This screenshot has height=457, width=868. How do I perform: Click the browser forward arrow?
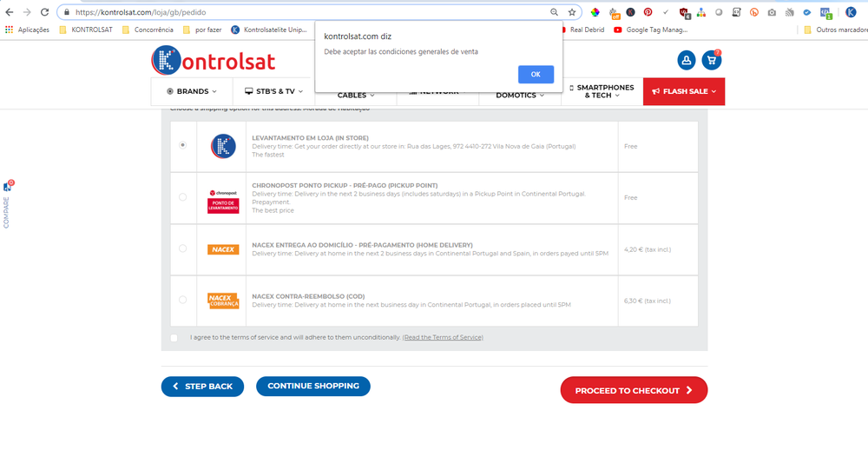coord(27,12)
